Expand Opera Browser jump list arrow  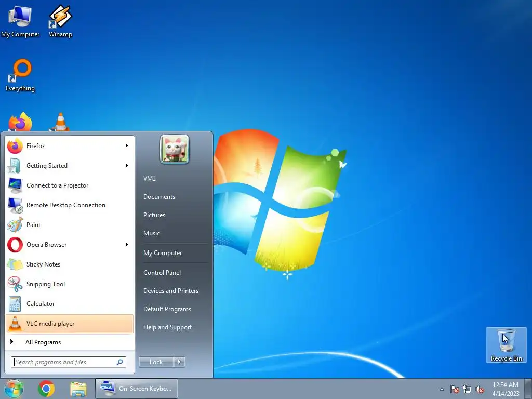(127, 245)
